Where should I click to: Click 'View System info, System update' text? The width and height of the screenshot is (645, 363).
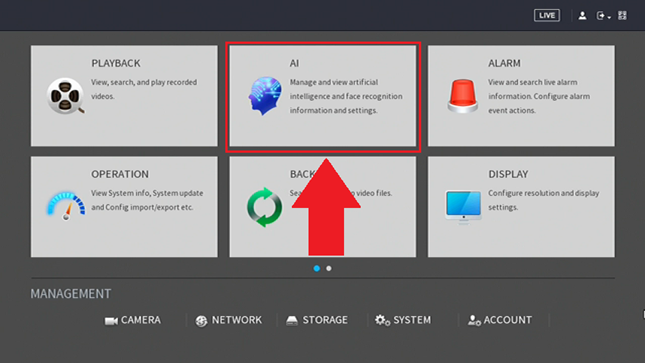pos(147,193)
